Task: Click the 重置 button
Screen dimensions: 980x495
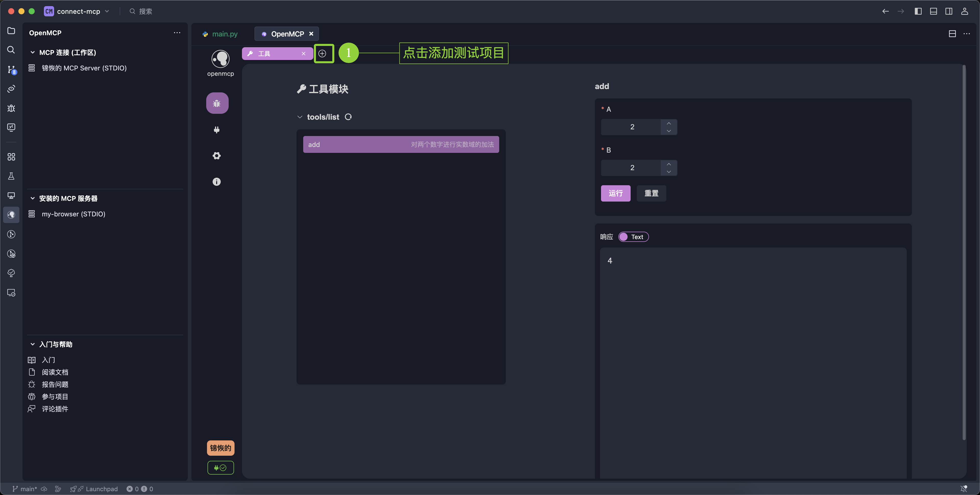Action: [651, 193]
